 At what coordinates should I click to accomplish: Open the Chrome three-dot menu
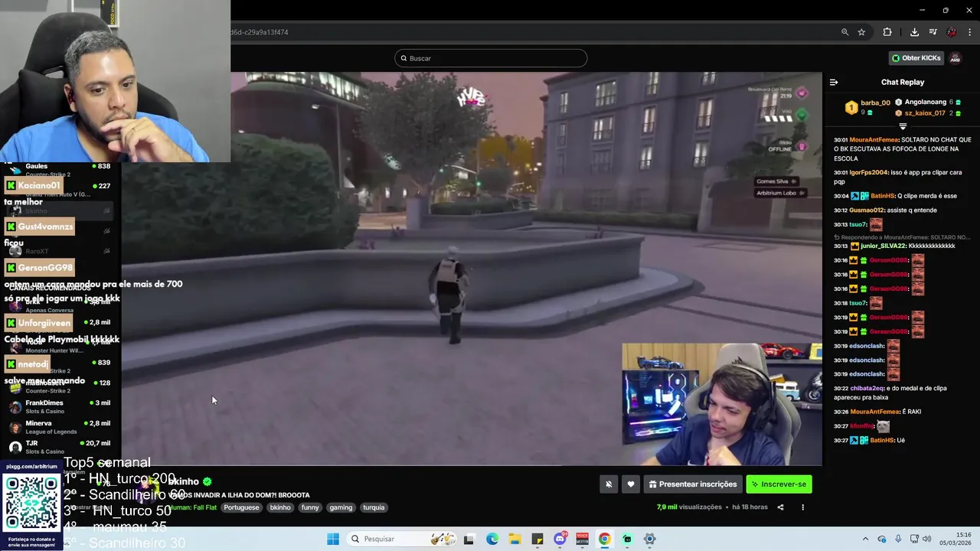tap(970, 32)
